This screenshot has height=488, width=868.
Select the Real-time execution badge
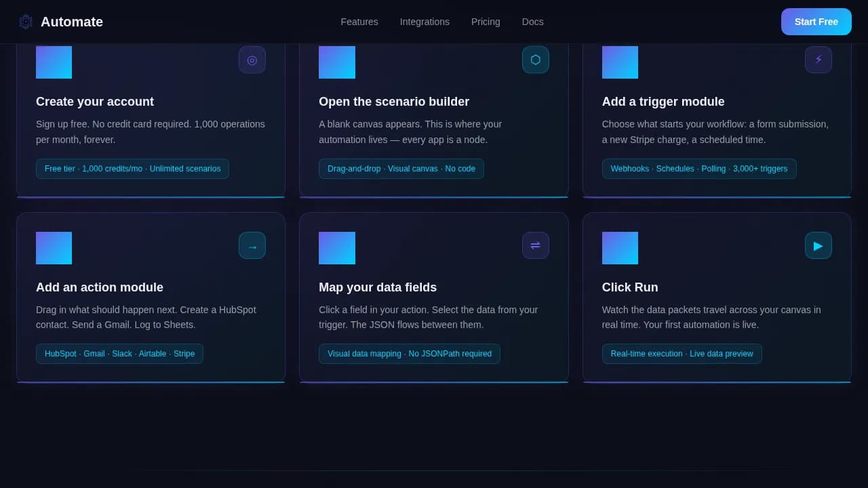(682, 353)
